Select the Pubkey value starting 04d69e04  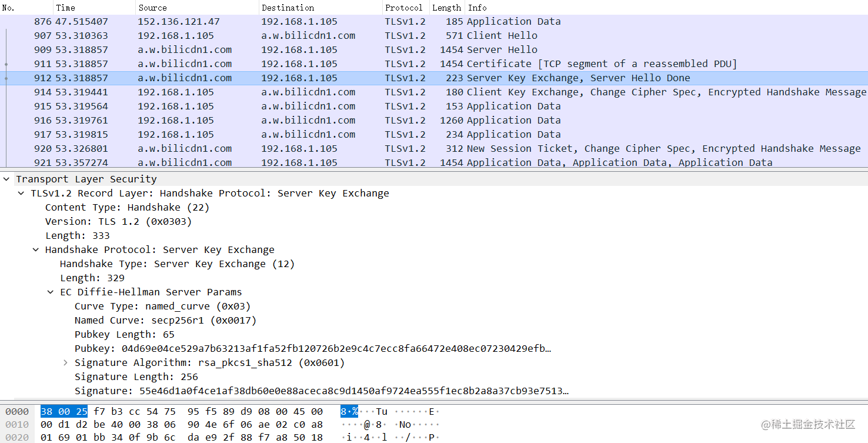click(313, 348)
